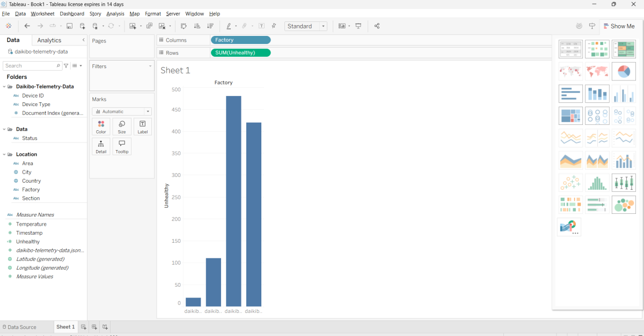This screenshot has width=644, height=336.
Task: Click the SUM(Unhealthy) pill on Rows
Action: tap(240, 53)
